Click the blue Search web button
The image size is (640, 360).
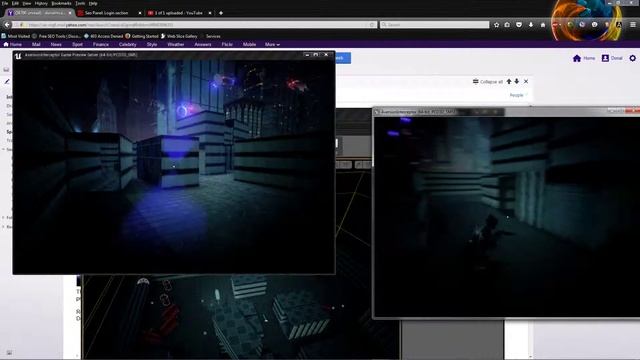[342, 58]
